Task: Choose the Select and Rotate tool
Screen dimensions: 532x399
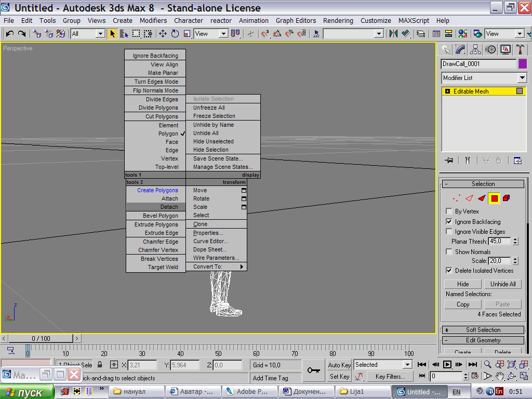Action: click(x=175, y=34)
